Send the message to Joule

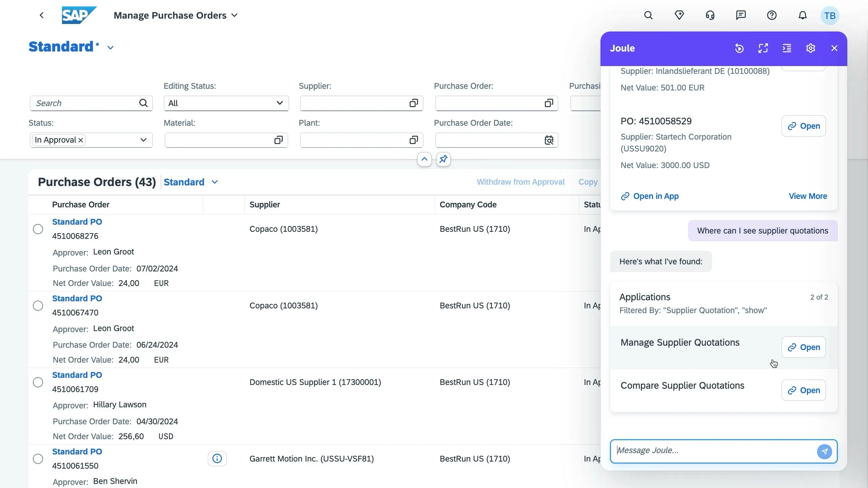824,451
